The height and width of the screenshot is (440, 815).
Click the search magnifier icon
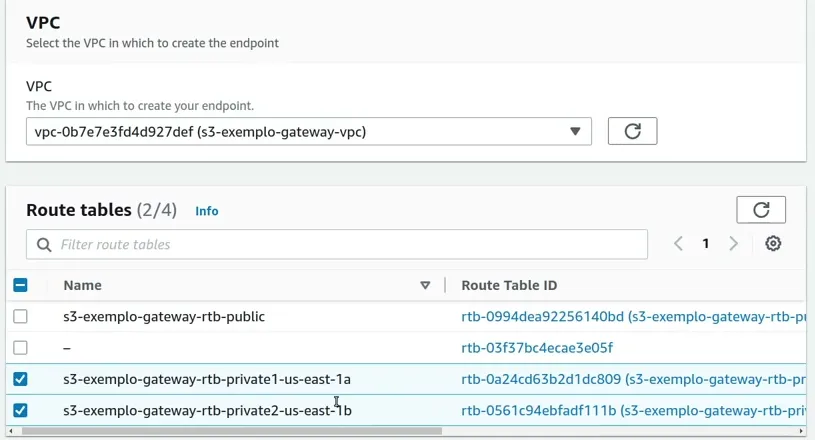click(x=44, y=245)
